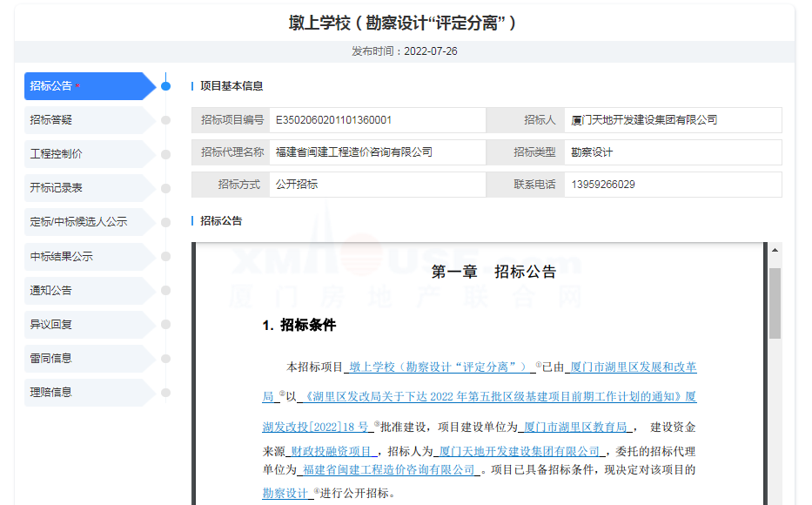Click the gray timeline dot beside 招标答疑

pyautogui.click(x=165, y=120)
